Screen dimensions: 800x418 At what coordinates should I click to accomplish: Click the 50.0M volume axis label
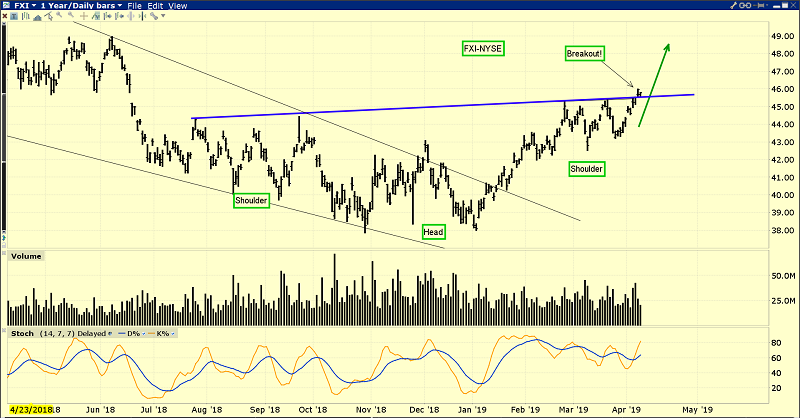pyautogui.click(x=783, y=276)
